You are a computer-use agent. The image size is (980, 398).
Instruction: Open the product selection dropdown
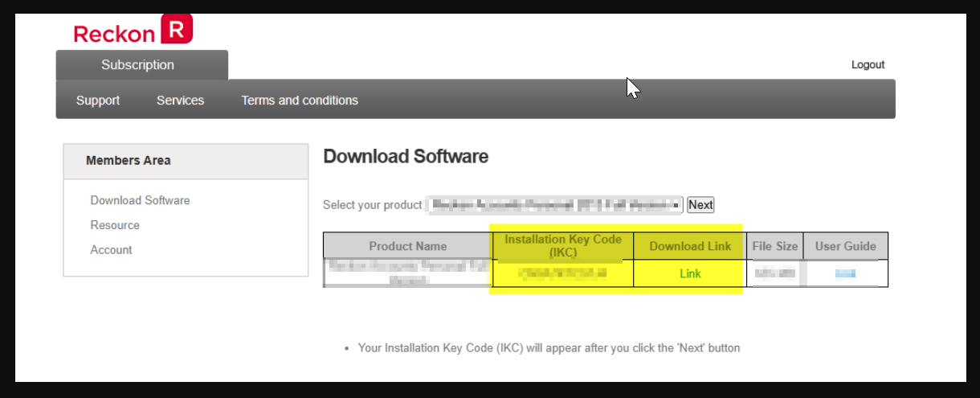point(554,205)
